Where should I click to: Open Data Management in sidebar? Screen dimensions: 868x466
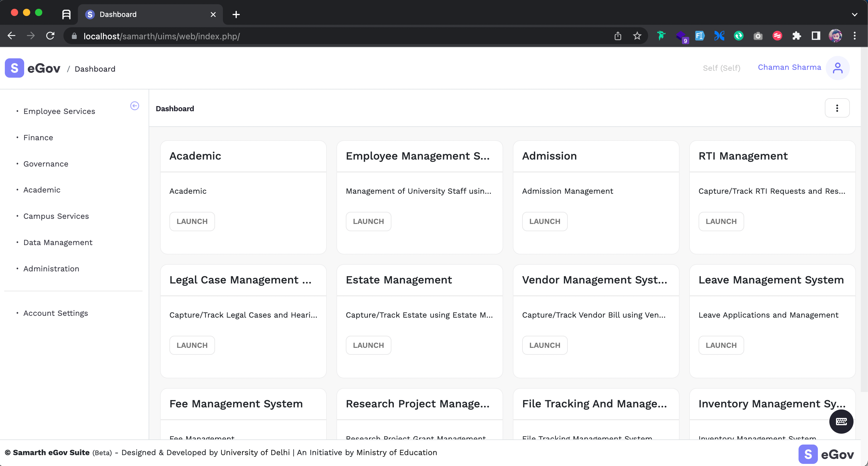click(x=58, y=242)
